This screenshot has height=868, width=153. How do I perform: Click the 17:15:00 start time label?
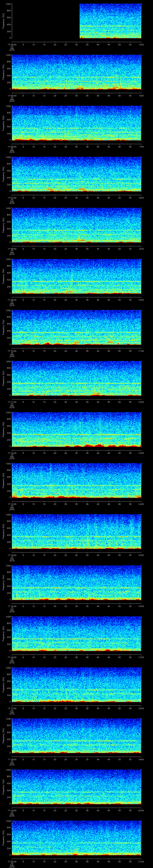click(12, 606)
